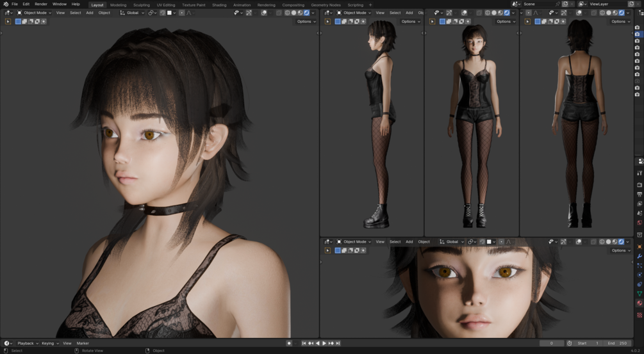Toggle overlays in the large left viewport
Image resolution: width=644 pixels, height=354 pixels.
pyautogui.click(x=264, y=13)
